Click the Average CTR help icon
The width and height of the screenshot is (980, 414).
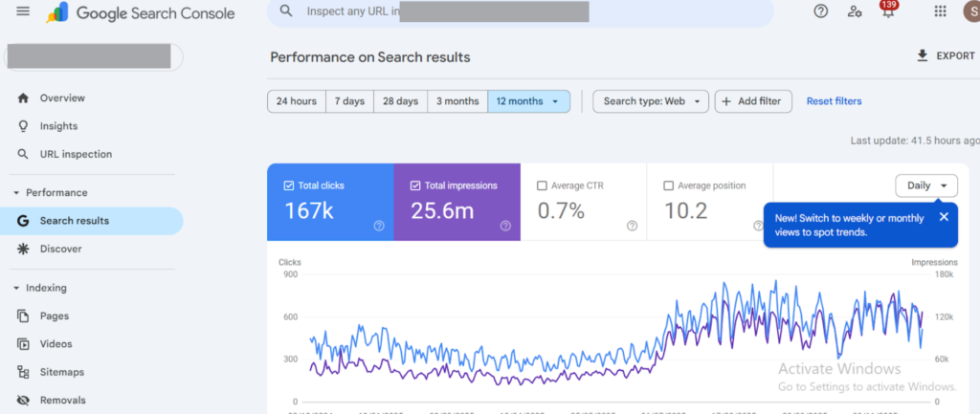pos(632,226)
